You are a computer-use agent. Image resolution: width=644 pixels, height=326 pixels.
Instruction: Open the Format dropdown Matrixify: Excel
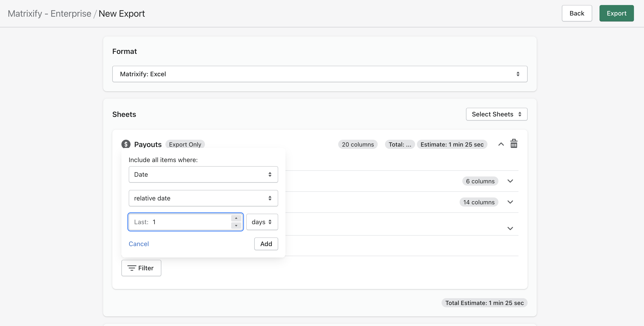[x=320, y=74]
